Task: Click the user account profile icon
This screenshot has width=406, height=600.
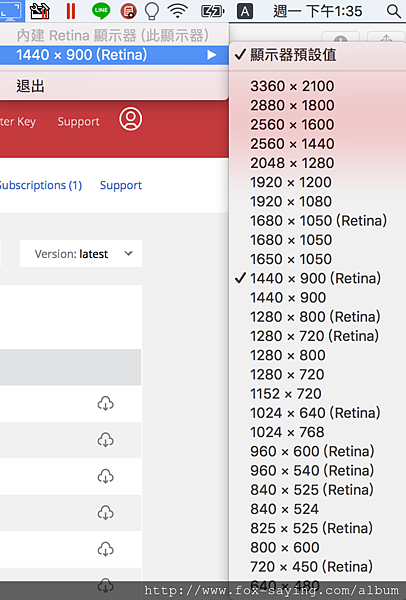Action: tap(130, 119)
